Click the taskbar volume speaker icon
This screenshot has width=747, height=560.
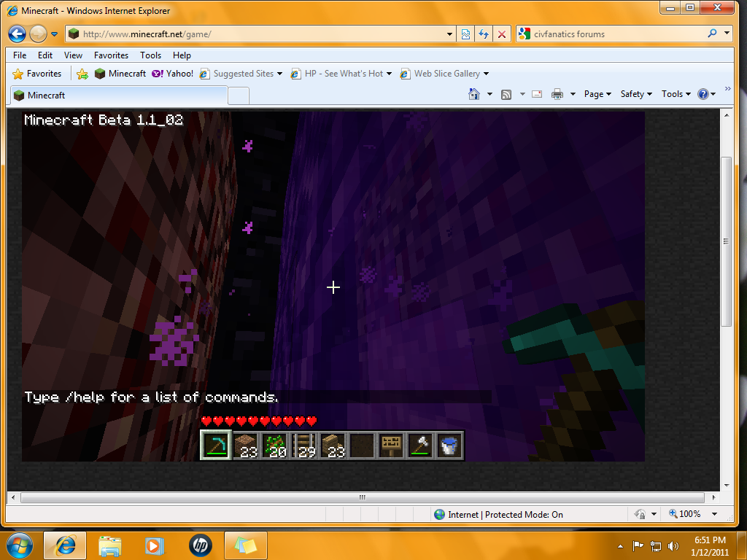coord(673,546)
